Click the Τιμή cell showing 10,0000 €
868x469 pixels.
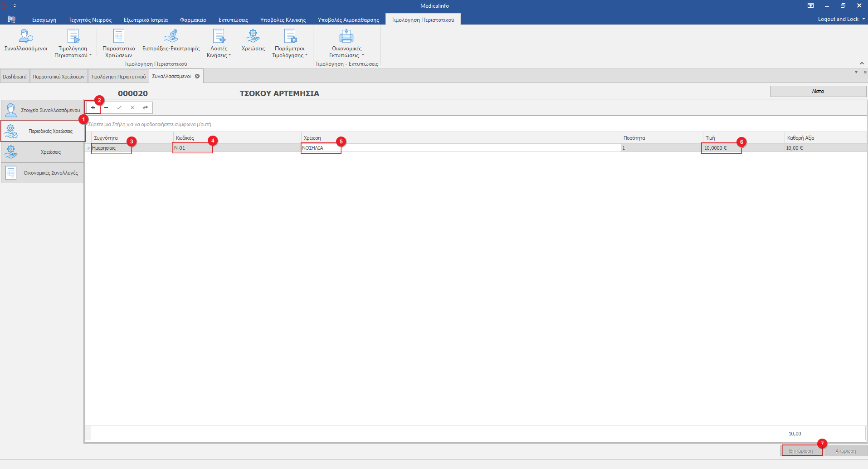coord(721,148)
